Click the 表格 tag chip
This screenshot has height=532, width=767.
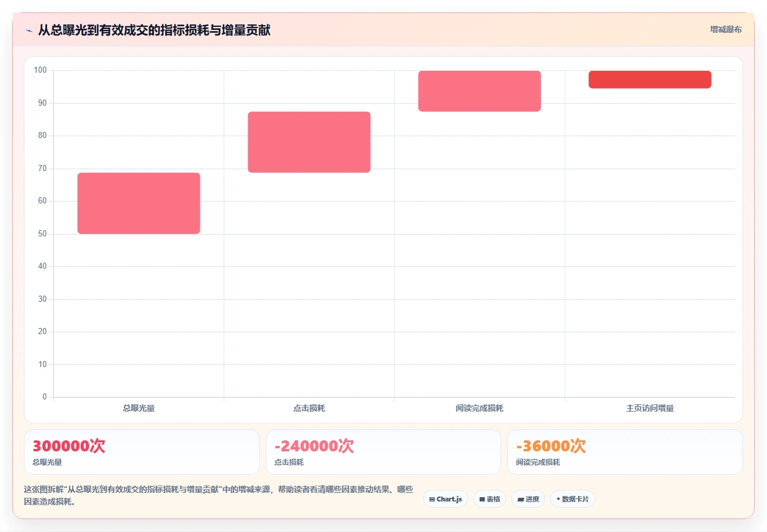tap(490, 499)
